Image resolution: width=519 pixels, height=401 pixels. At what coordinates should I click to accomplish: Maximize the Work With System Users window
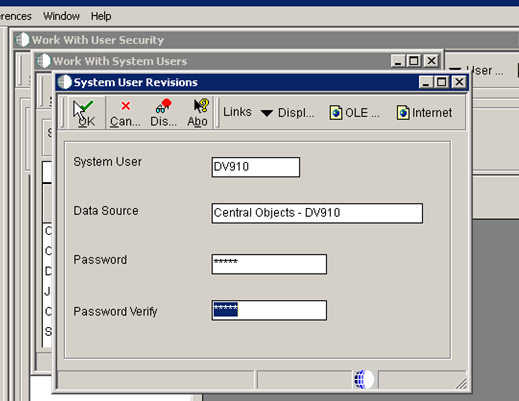click(414, 61)
